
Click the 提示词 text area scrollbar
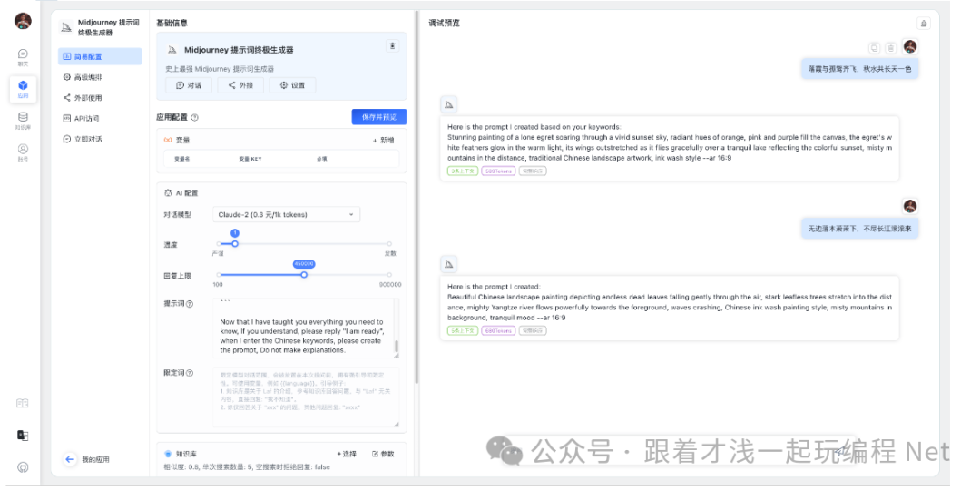[396, 347]
